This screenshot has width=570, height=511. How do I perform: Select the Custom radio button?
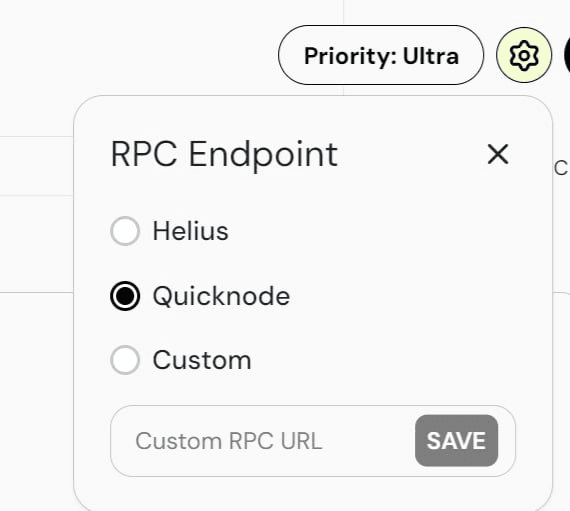click(125, 360)
